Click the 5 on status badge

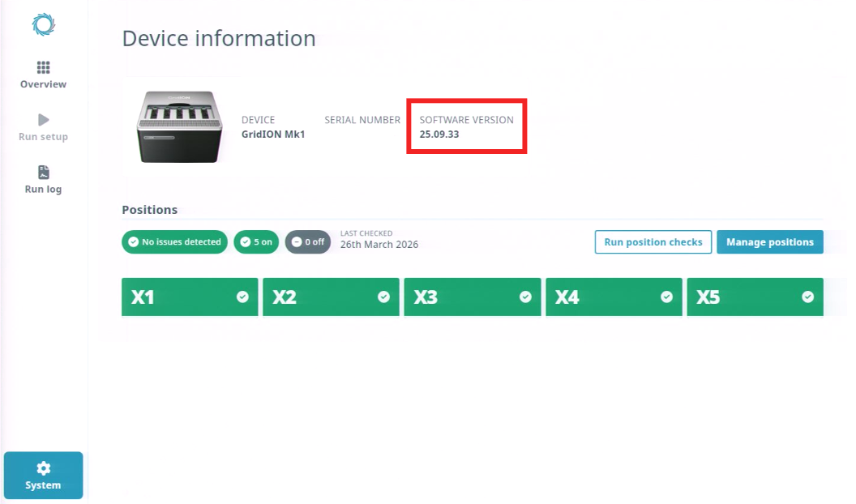257,242
